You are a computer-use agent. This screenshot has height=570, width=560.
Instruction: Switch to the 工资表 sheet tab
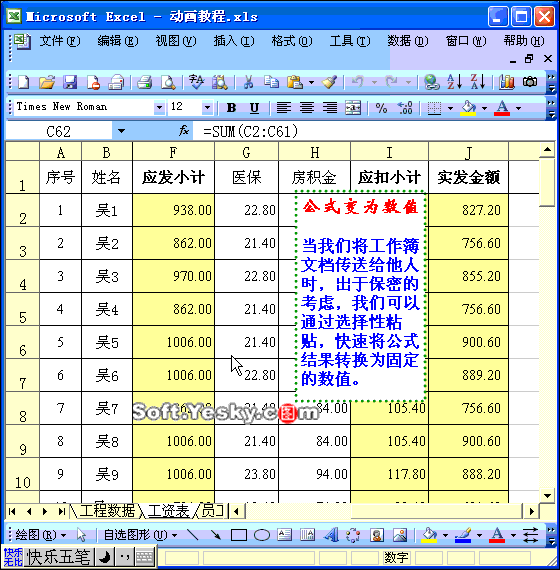point(168,511)
